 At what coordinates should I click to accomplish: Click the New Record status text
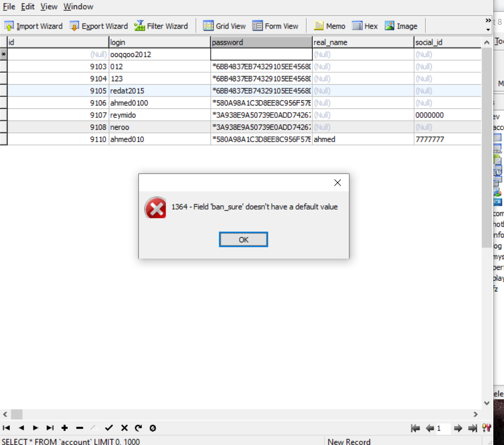(349, 441)
